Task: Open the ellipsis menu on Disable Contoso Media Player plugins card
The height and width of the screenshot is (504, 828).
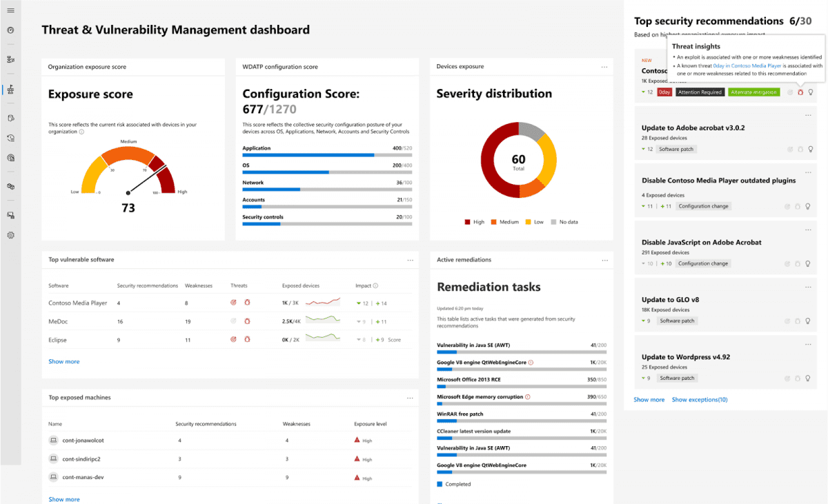Action: (808, 172)
